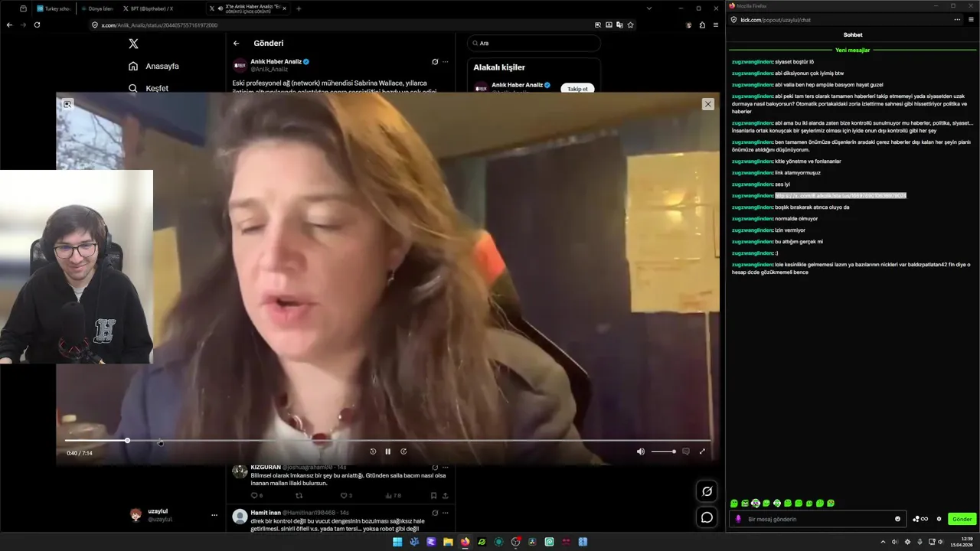
Task: Open zugzwanglinden name on 'ses iyi' message
Action: point(752,184)
